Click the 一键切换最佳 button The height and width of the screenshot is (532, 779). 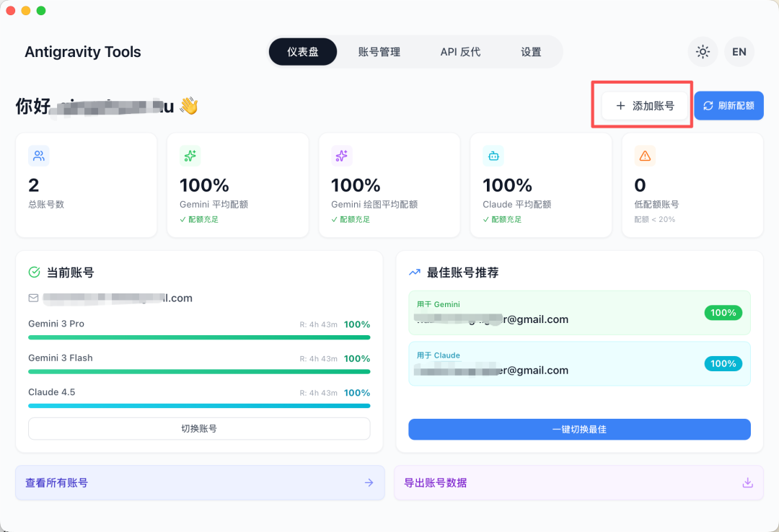(579, 429)
